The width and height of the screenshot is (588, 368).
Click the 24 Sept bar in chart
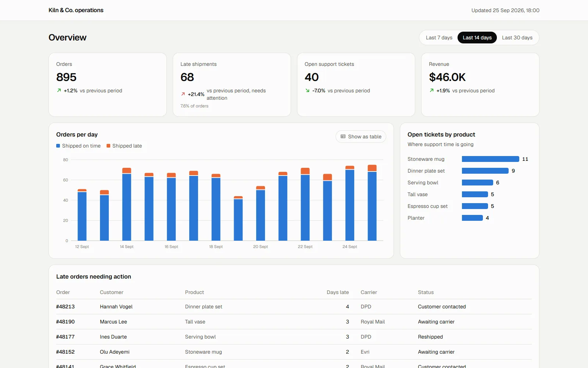point(350,203)
